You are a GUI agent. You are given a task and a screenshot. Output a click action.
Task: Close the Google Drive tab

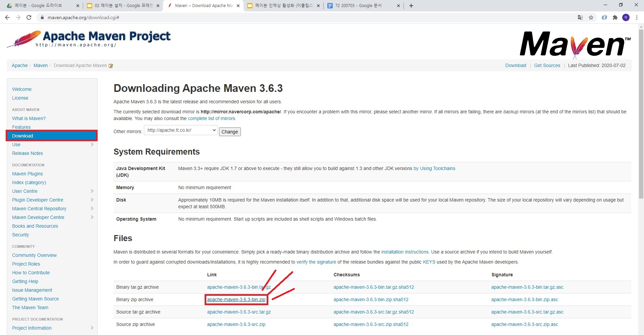click(x=77, y=6)
